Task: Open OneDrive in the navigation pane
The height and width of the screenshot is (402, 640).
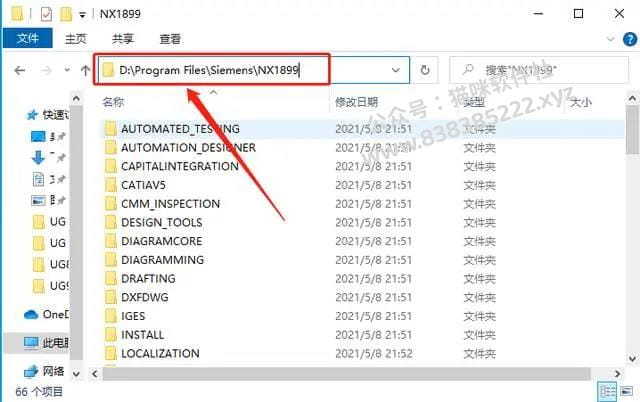Action: [x=46, y=315]
